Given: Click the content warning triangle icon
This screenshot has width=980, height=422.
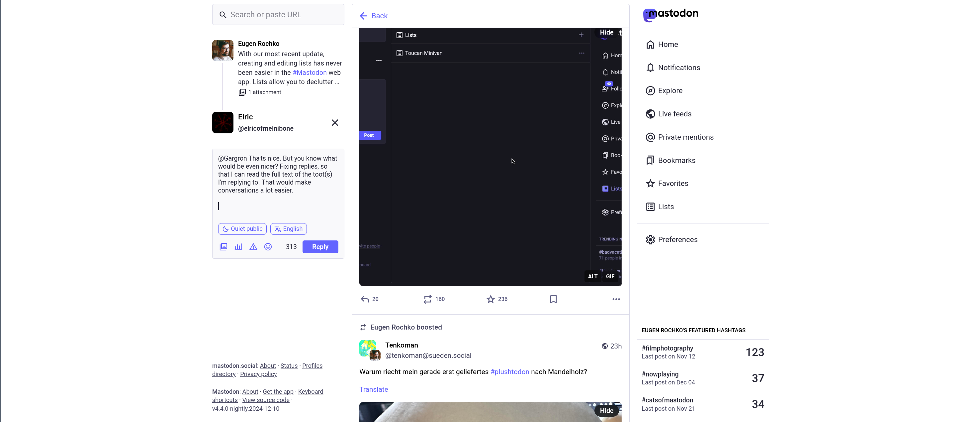Looking at the screenshot, I should click(253, 247).
